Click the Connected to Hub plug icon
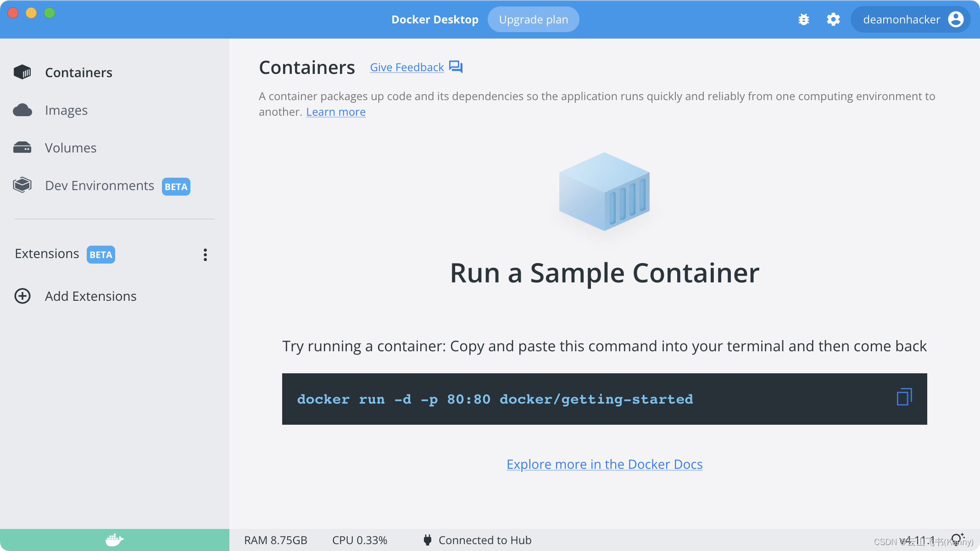 point(427,540)
